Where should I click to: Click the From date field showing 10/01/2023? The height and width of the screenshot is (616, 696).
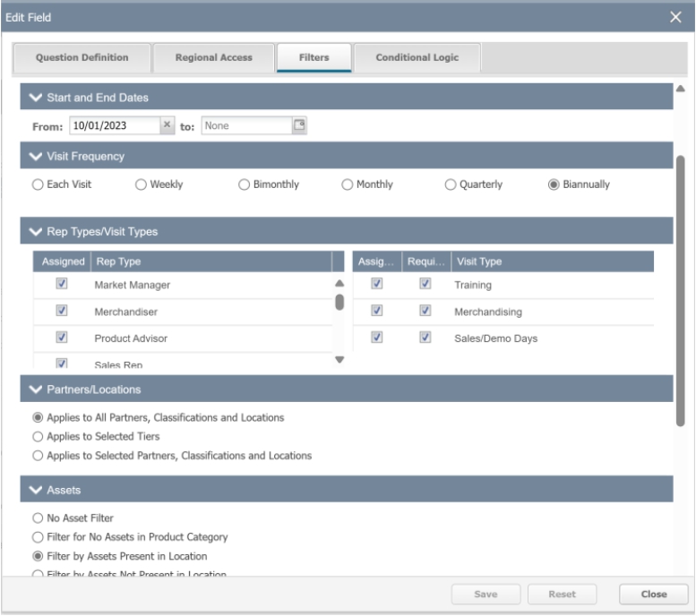point(115,125)
